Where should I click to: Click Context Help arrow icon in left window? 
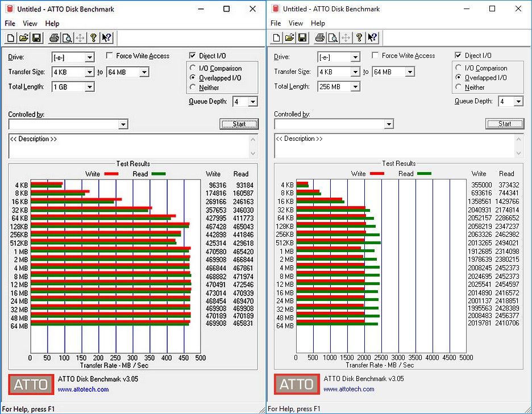pos(106,37)
